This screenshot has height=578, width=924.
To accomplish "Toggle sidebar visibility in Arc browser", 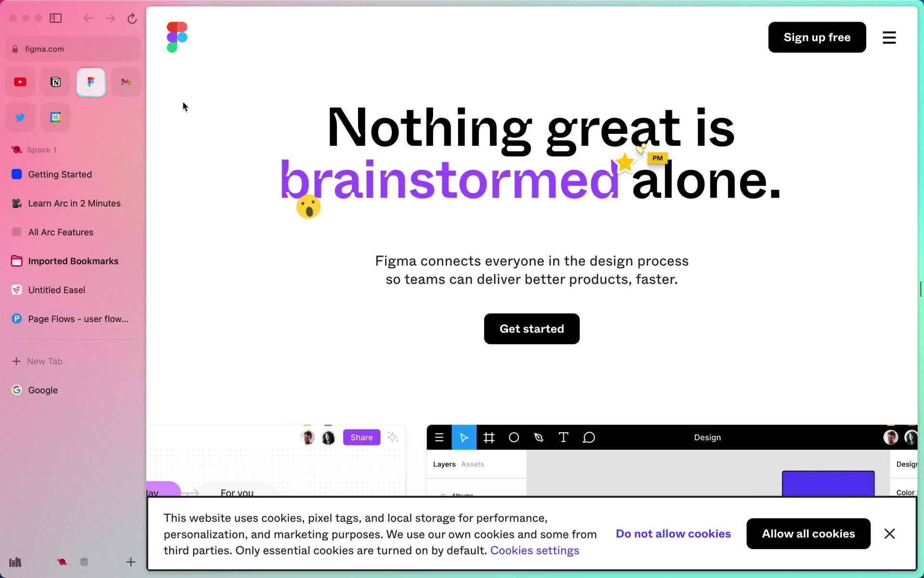I will pyautogui.click(x=55, y=18).
